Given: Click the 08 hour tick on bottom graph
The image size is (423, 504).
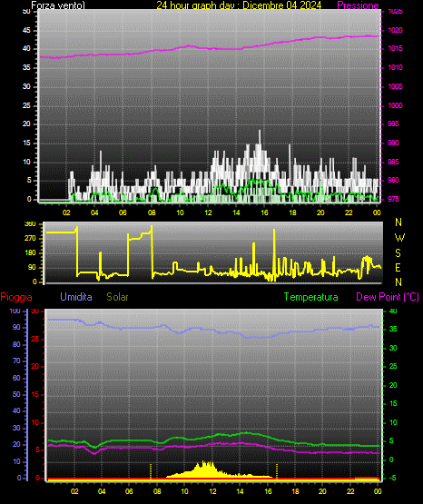Looking at the screenshot, I should 157,491.
